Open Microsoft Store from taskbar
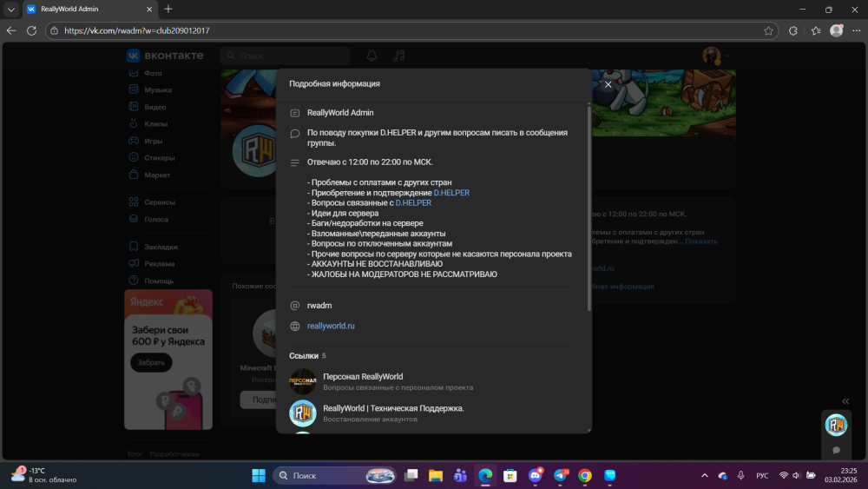 (510, 475)
